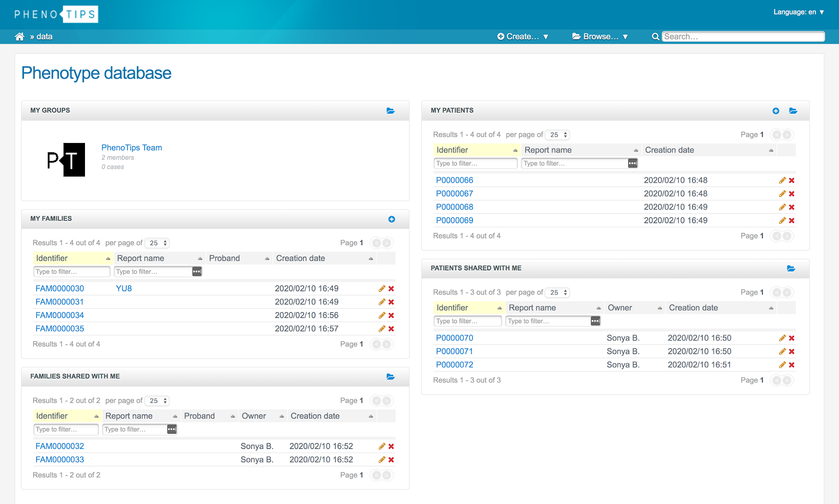Viewport: 839px width, 504px height.
Task: Delete shared family FAM0000033 with red X
Action: click(x=391, y=460)
